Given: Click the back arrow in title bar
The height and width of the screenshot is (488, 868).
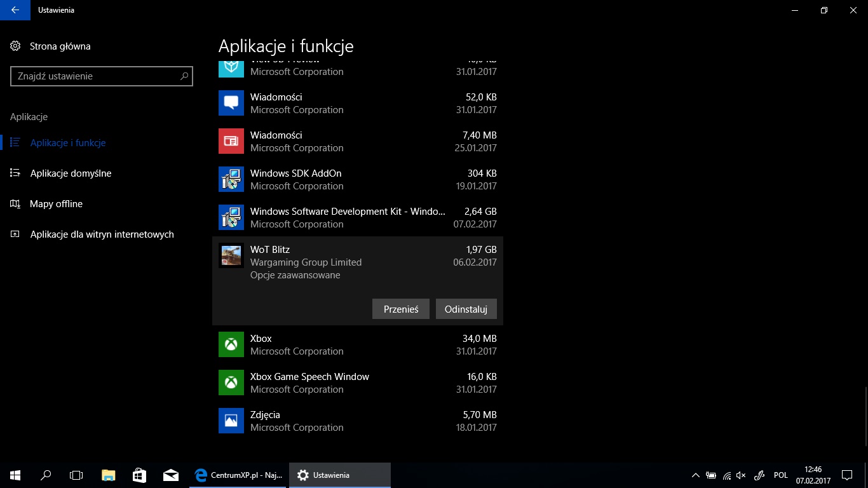Looking at the screenshot, I should 15,10.
